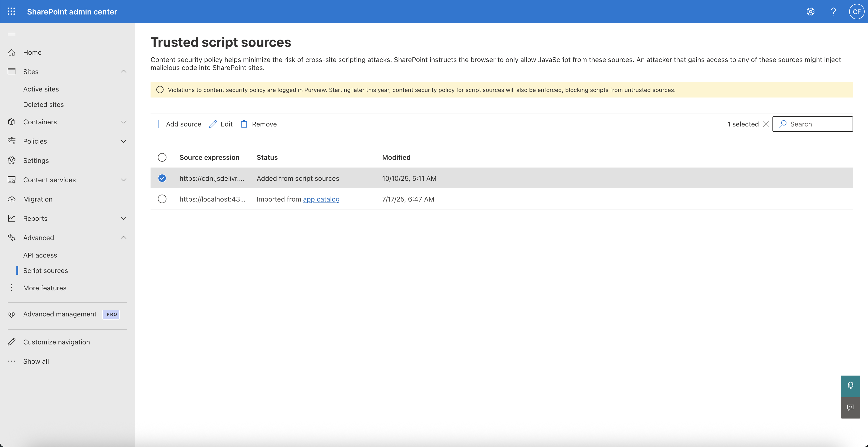Click the Settings gear icon in sidebar
The image size is (868, 447).
(11, 161)
